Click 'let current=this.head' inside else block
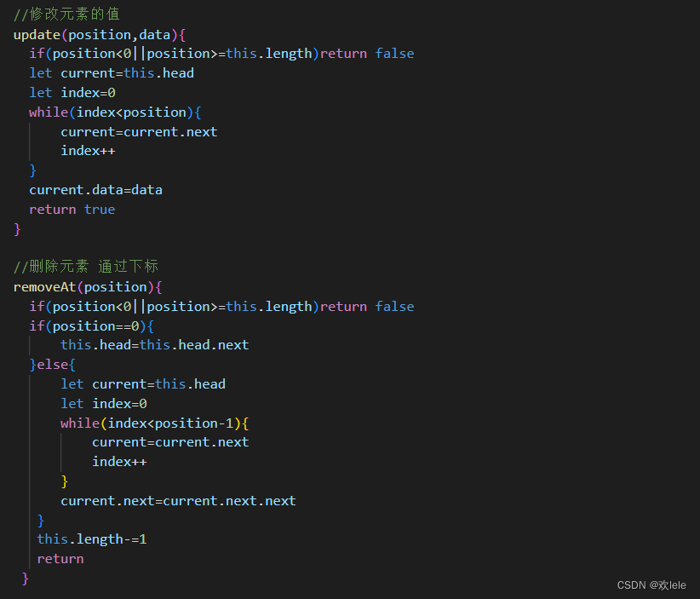 coord(143,384)
